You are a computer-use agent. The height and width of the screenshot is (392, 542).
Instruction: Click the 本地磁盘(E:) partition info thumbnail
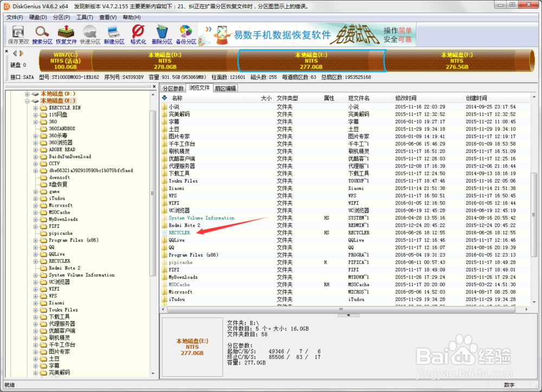pyautogui.click(x=192, y=346)
